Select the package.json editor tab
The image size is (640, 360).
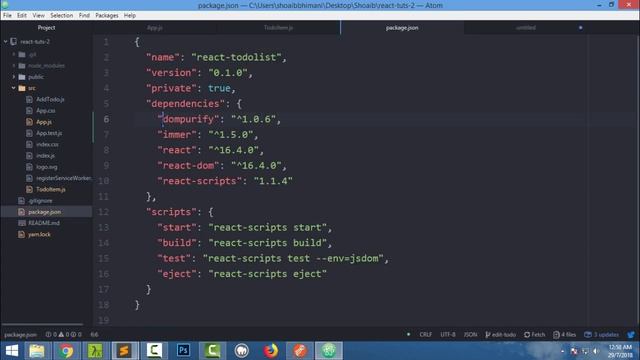402,28
